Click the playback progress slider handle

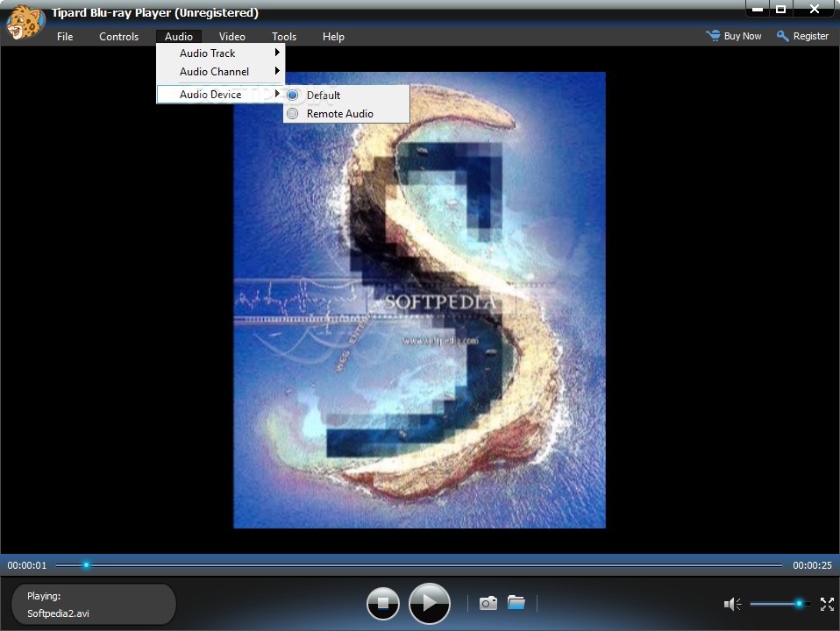click(x=86, y=564)
